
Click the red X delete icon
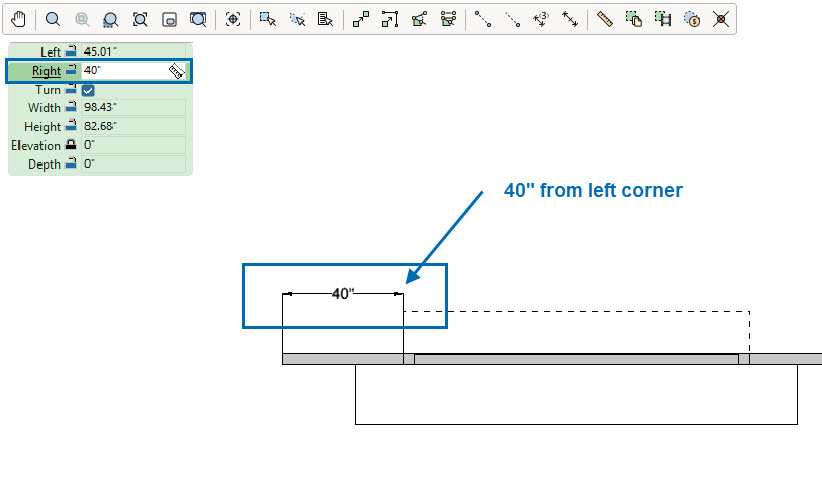(721, 19)
